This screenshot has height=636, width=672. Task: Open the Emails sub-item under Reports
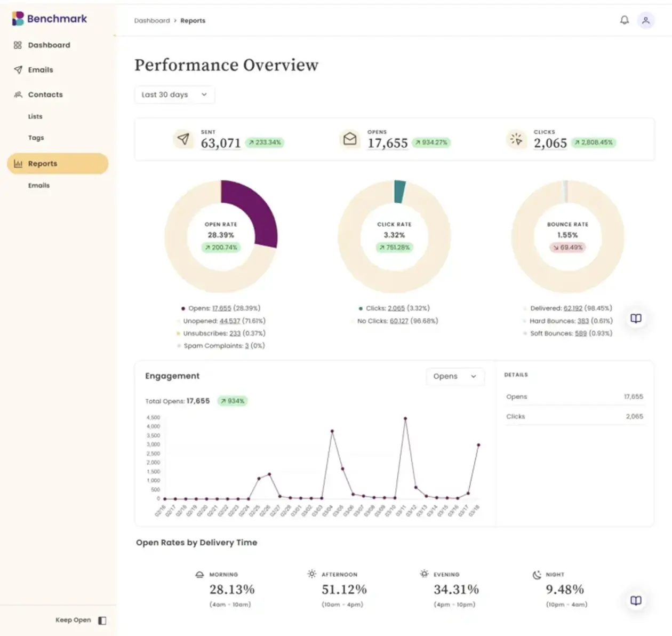coord(39,185)
